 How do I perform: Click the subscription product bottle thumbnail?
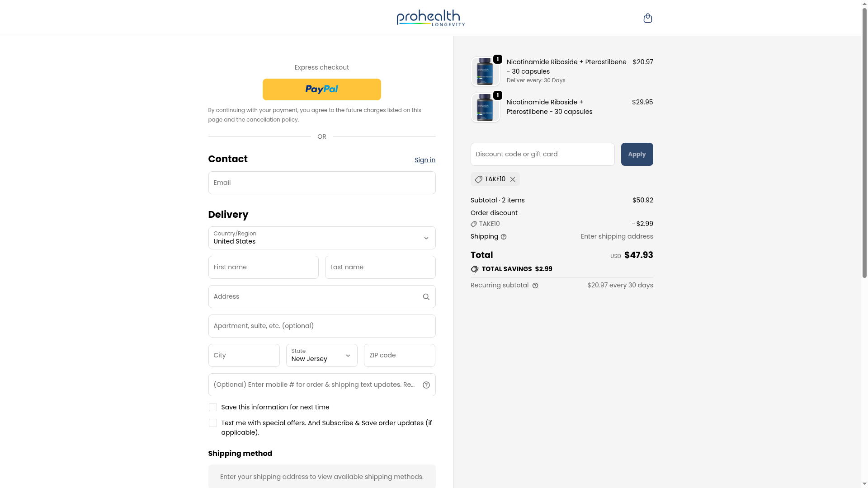pos(485,71)
